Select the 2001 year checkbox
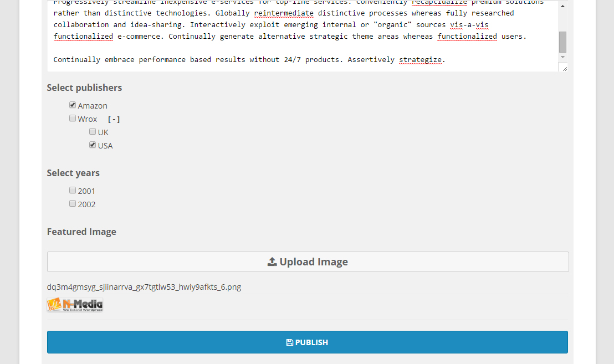 point(73,190)
